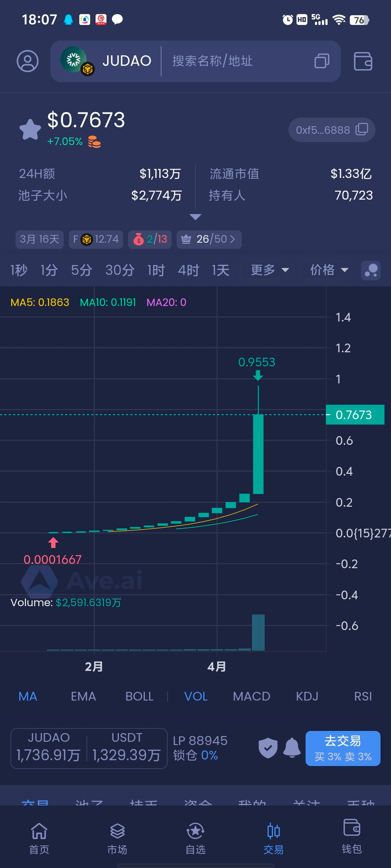Select the 4时 chart interval
The image size is (391, 868).
(188, 270)
